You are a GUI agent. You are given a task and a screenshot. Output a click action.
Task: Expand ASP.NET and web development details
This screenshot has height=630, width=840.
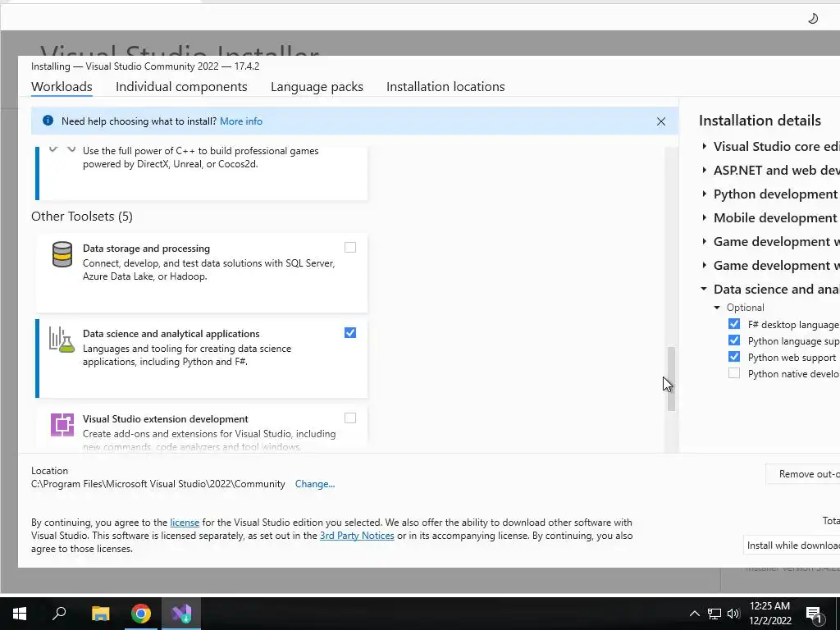(x=704, y=170)
